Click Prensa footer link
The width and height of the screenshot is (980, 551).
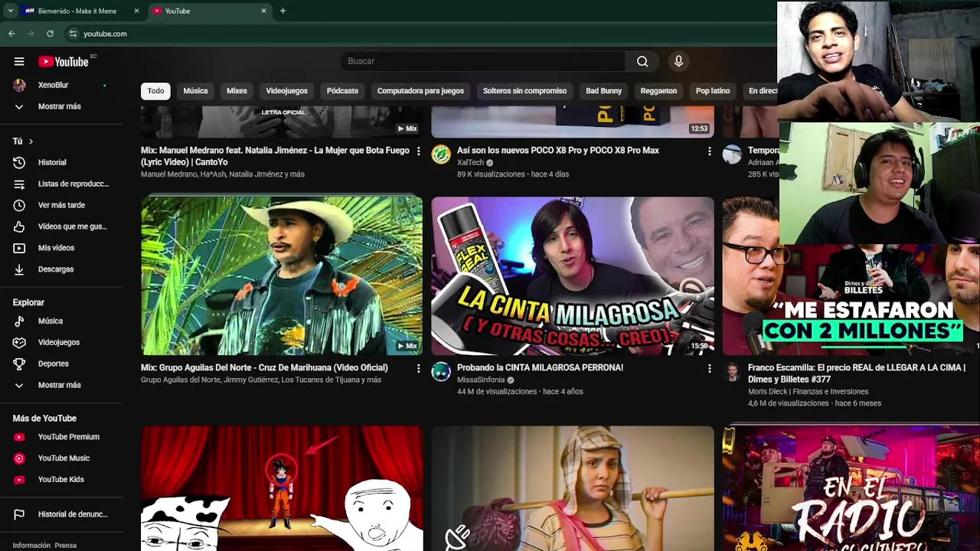coord(65,546)
